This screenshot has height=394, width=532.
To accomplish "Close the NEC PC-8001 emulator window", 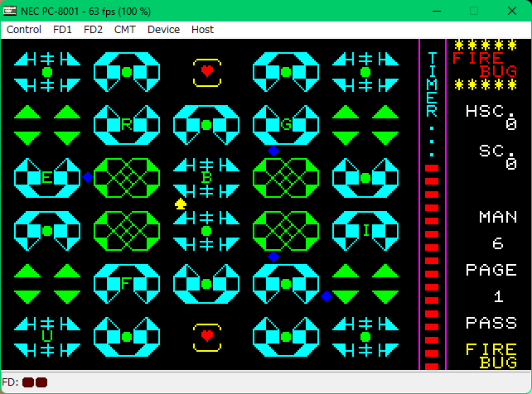I will point(512,11).
